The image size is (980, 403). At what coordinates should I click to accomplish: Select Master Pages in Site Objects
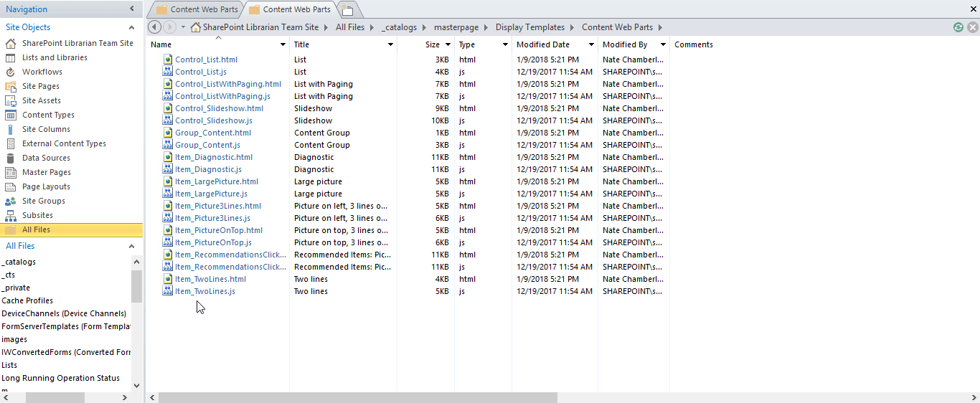point(46,172)
